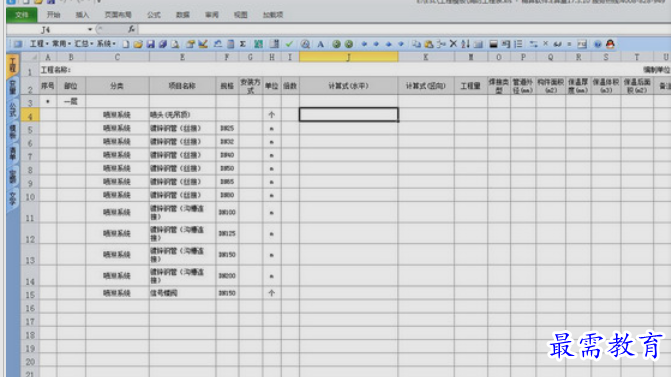Click the green Excel export icon
This screenshot has height=377, width=671.
(258, 44)
